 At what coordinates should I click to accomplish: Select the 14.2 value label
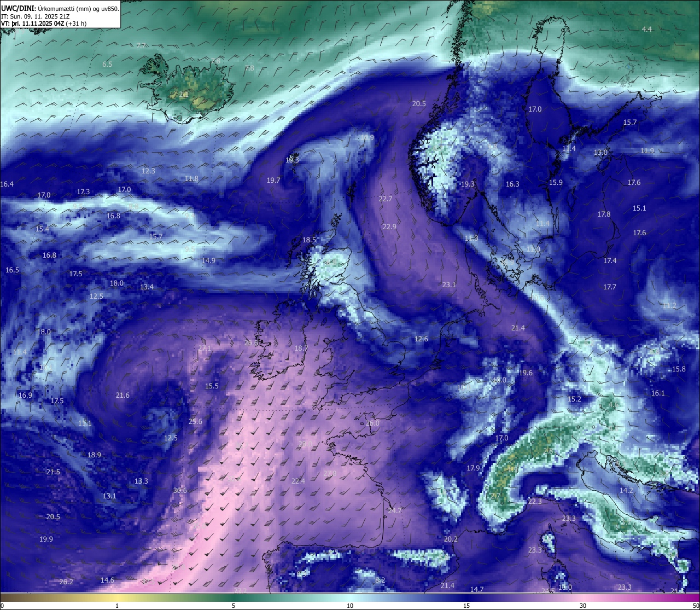(x=626, y=491)
